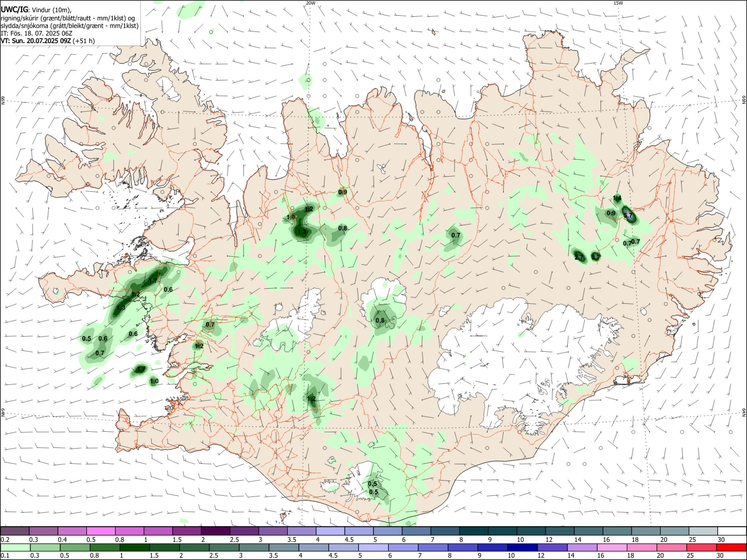Screen dimensions: 747x560
Task: Select the grayish purple 0.2 swatch, top row
Action: pyautogui.click(x=15, y=531)
